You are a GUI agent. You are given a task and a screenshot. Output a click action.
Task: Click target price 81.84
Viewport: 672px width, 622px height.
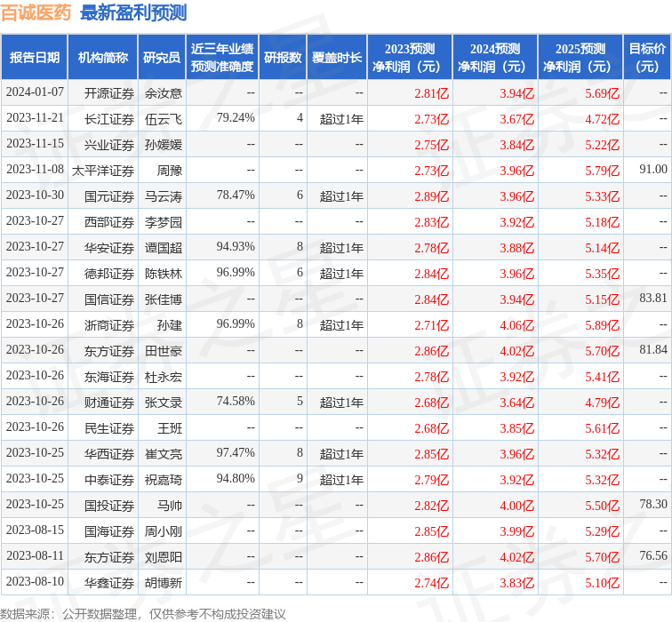[653, 349]
